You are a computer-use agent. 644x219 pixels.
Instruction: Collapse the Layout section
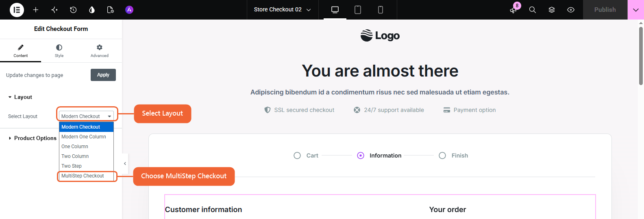20,97
